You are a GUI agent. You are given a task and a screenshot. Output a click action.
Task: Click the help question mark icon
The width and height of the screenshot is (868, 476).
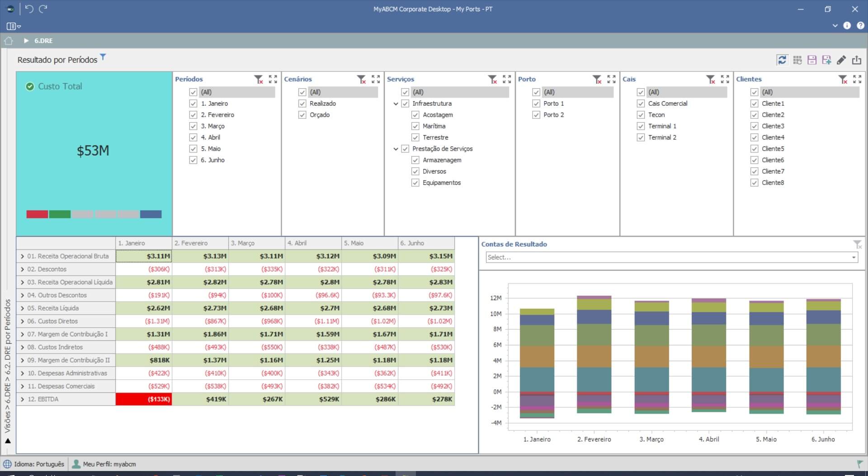pyautogui.click(x=860, y=26)
